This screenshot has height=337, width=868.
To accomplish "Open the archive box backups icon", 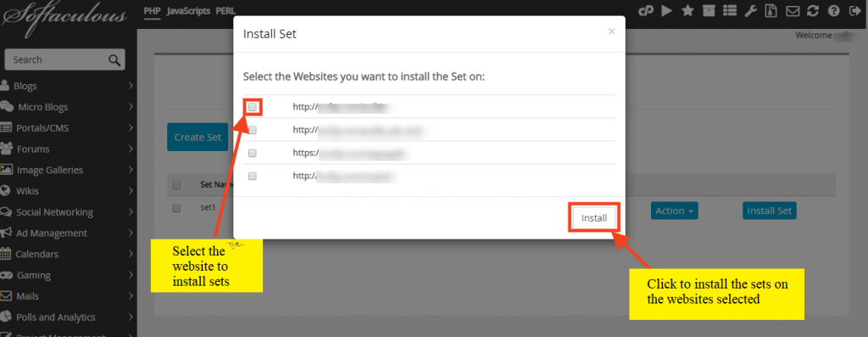I will (x=709, y=10).
